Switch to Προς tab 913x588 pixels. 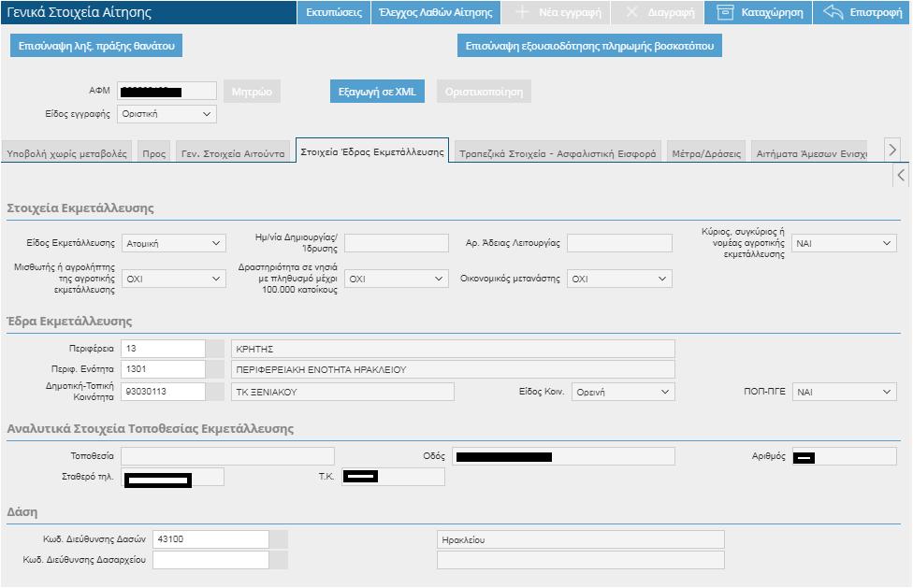(x=154, y=153)
